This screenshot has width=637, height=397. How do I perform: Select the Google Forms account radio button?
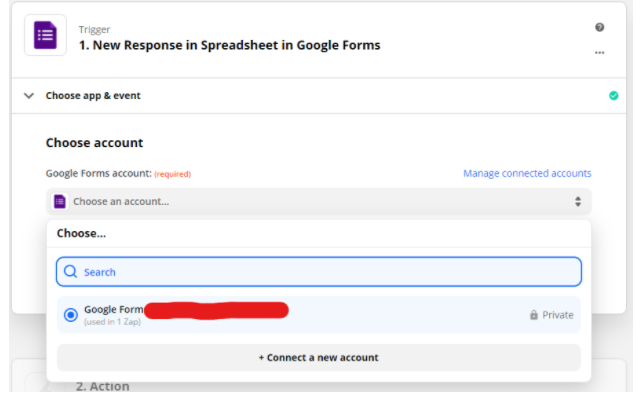pos(71,315)
